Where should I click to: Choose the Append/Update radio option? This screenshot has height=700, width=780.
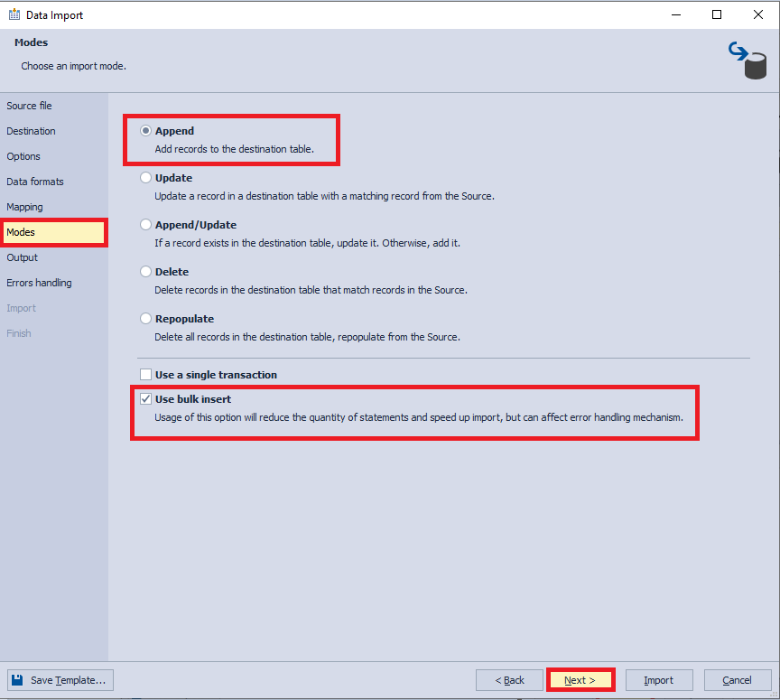click(x=145, y=225)
